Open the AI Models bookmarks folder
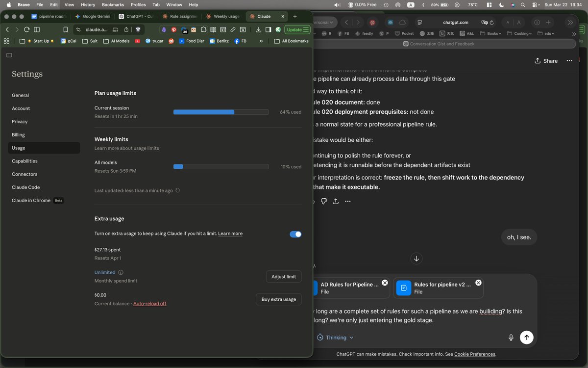Screen dimensions: 588x368 pos(117,41)
